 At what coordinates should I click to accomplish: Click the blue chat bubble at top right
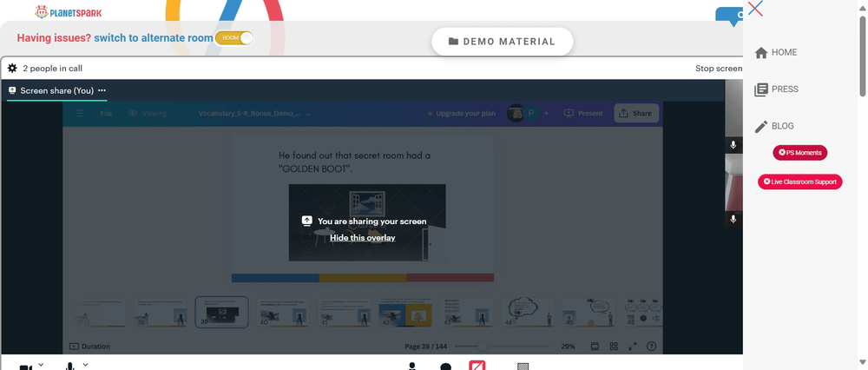pyautogui.click(x=729, y=16)
